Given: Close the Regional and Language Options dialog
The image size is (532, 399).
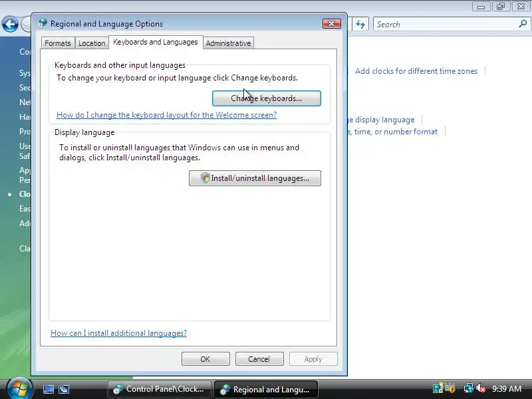Looking at the screenshot, I should point(331,23).
